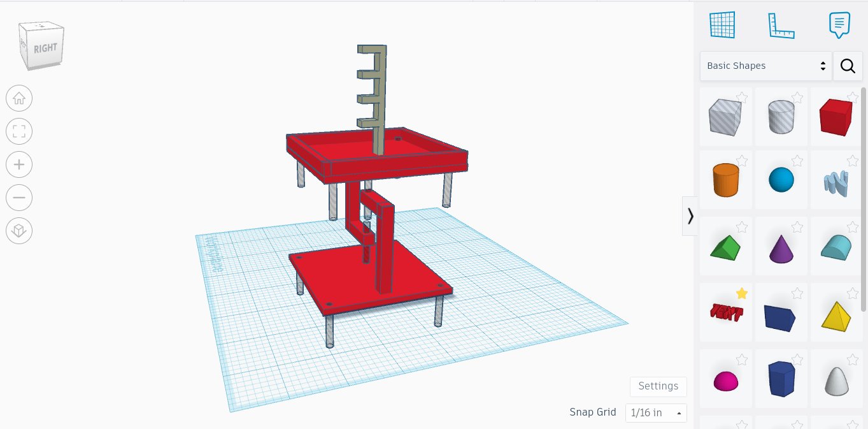Pick the red Text shape
The image size is (868, 429).
(x=726, y=312)
